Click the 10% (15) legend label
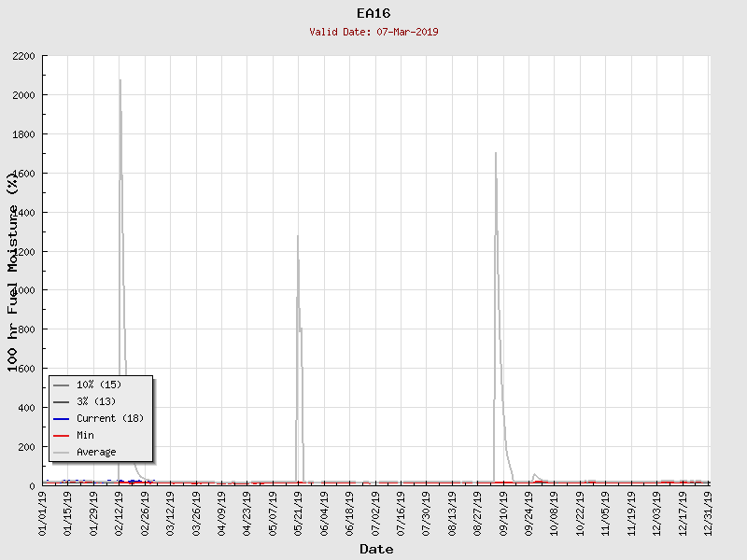747x560 pixels. 99,385
